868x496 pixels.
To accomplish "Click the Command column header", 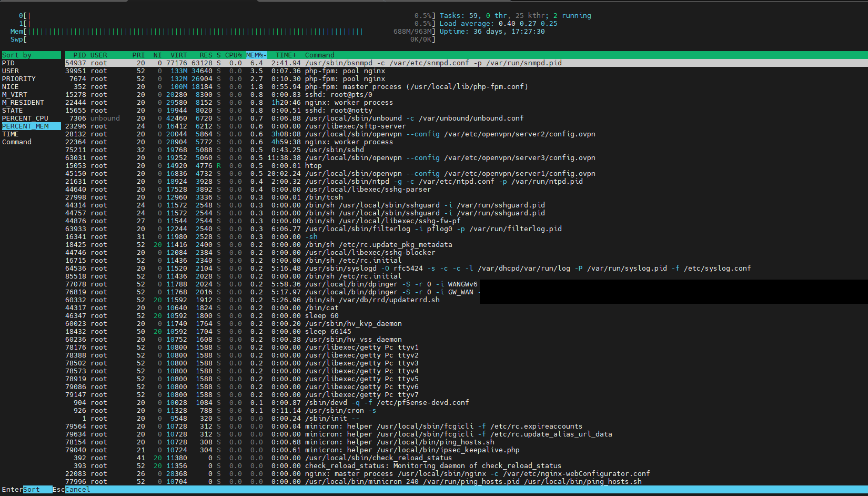I will pyautogui.click(x=319, y=55).
